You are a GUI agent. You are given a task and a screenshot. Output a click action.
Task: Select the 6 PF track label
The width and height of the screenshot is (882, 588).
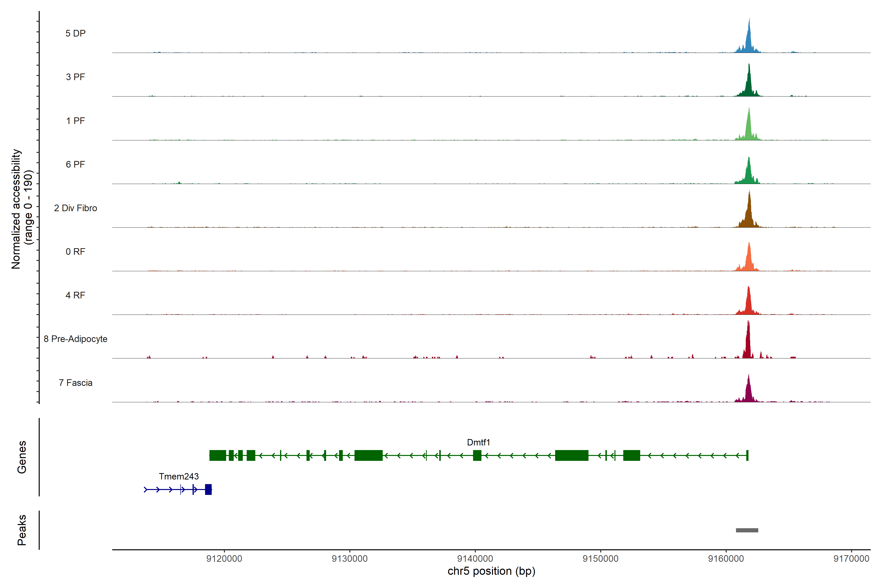point(75,164)
